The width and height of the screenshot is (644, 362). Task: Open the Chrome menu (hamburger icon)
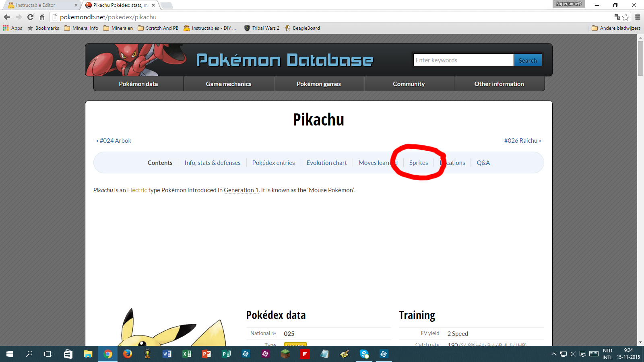coord(638,17)
